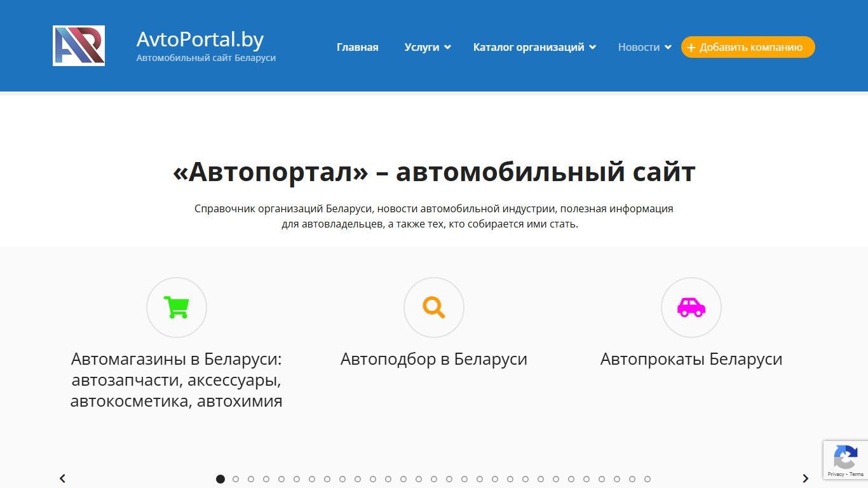Click the orange magnifier search icon
Image resolution: width=868 pixels, height=488 pixels.
click(434, 308)
